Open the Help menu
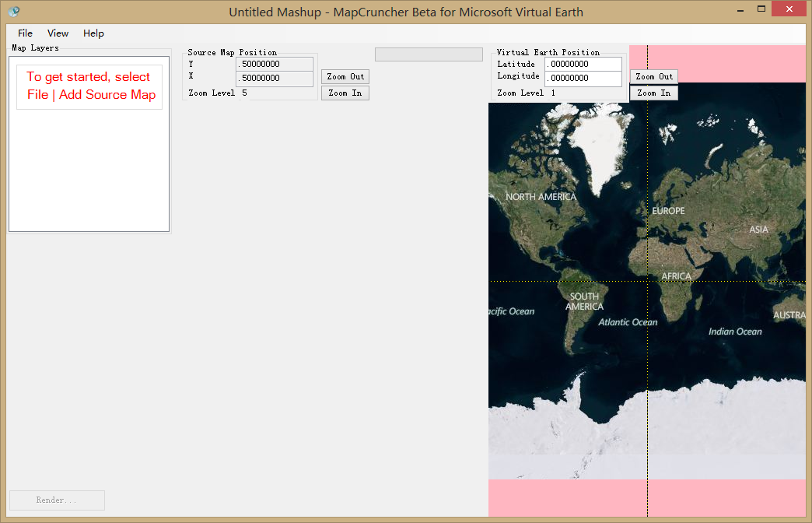812x523 pixels. pos(93,33)
